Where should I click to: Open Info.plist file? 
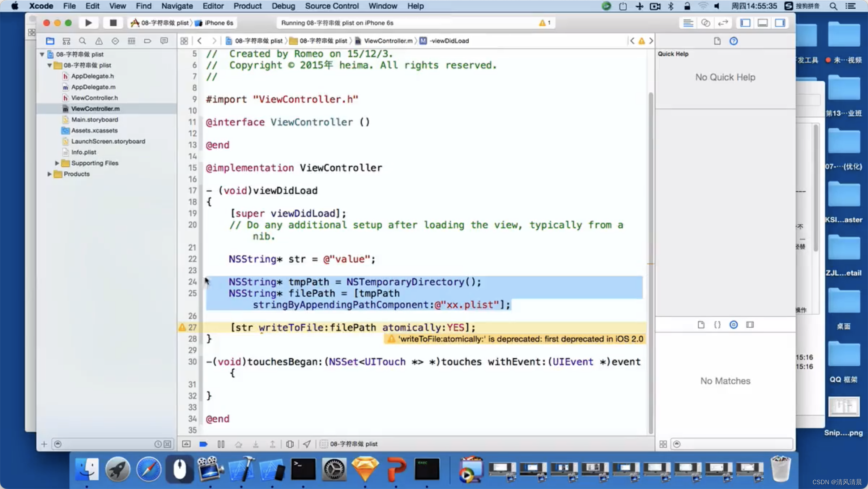(84, 152)
